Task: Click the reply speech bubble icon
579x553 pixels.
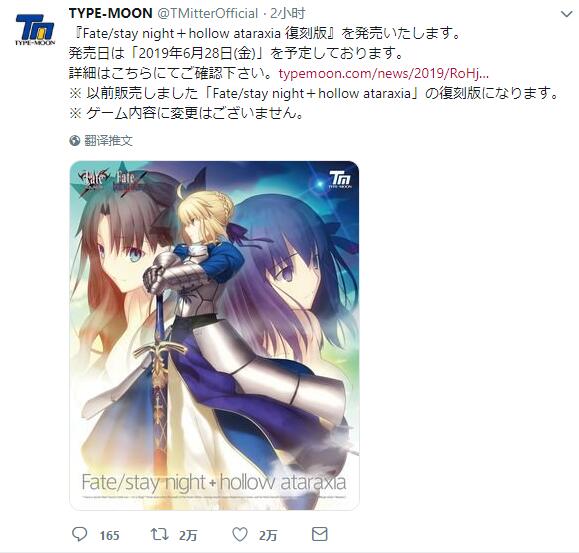Action: pyautogui.click(x=79, y=534)
